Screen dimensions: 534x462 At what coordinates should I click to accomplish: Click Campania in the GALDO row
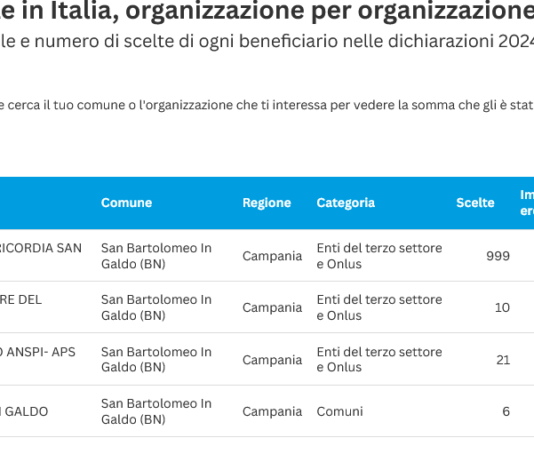pos(272,412)
